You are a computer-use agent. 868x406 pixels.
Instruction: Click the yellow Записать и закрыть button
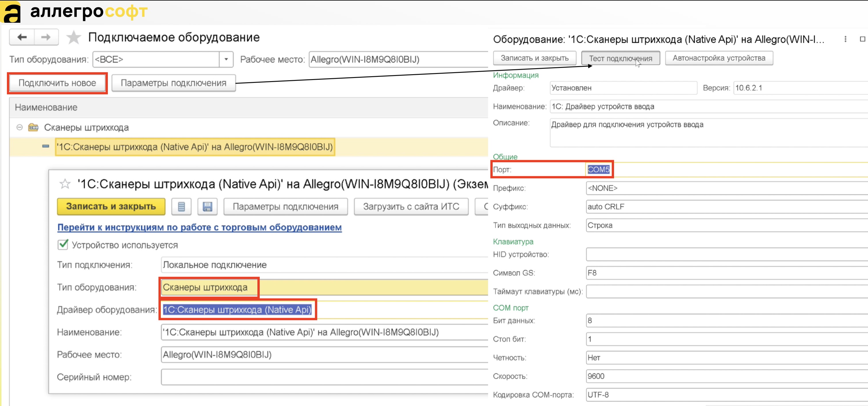coord(111,206)
